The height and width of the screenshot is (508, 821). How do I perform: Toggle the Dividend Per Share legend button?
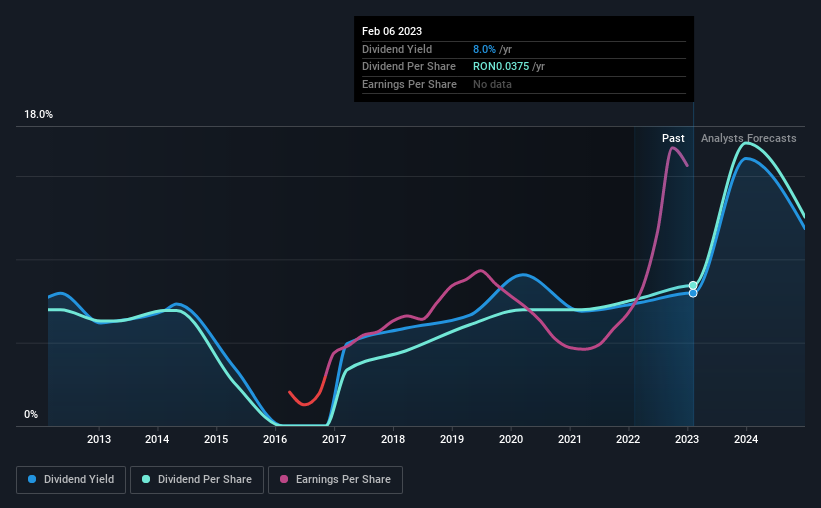point(197,480)
